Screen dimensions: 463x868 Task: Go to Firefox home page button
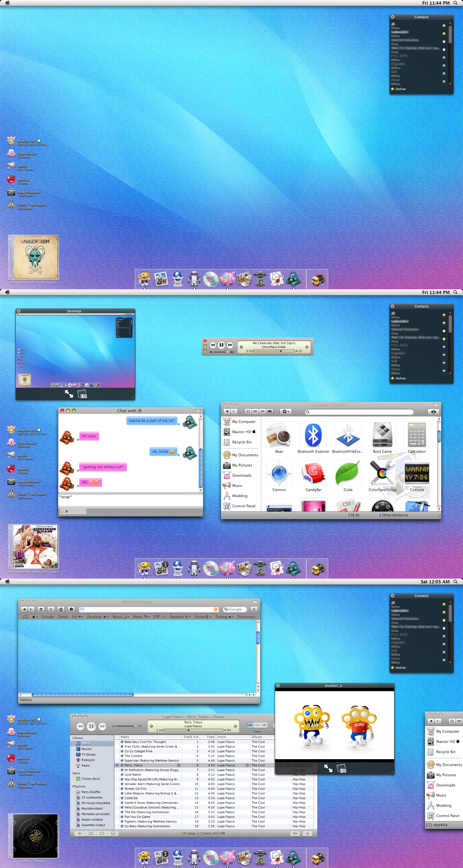[x=61, y=609]
